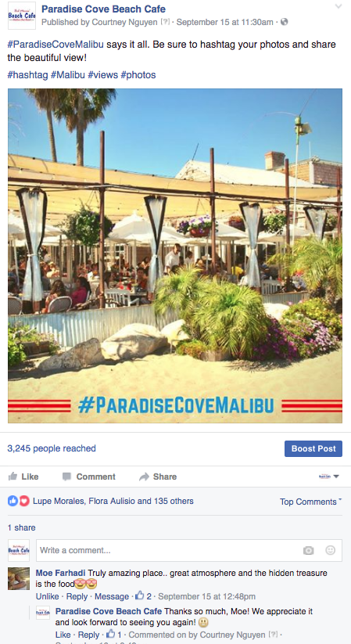Click the blue like reaction icon
The height and width of the screenshot is (644, 351).
tap(13, 501)
